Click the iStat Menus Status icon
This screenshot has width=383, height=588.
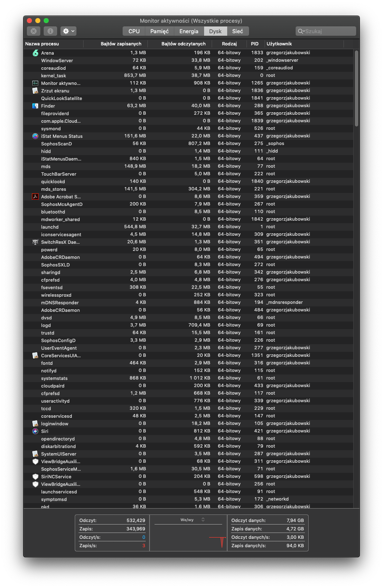coord(35,136)
